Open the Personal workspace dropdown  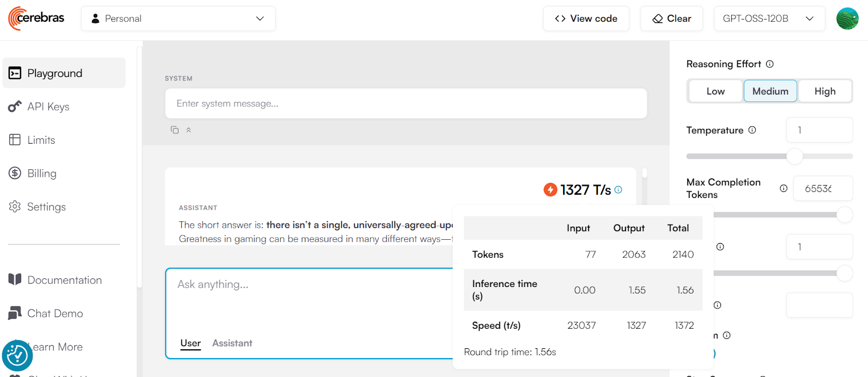pos(178,18)
